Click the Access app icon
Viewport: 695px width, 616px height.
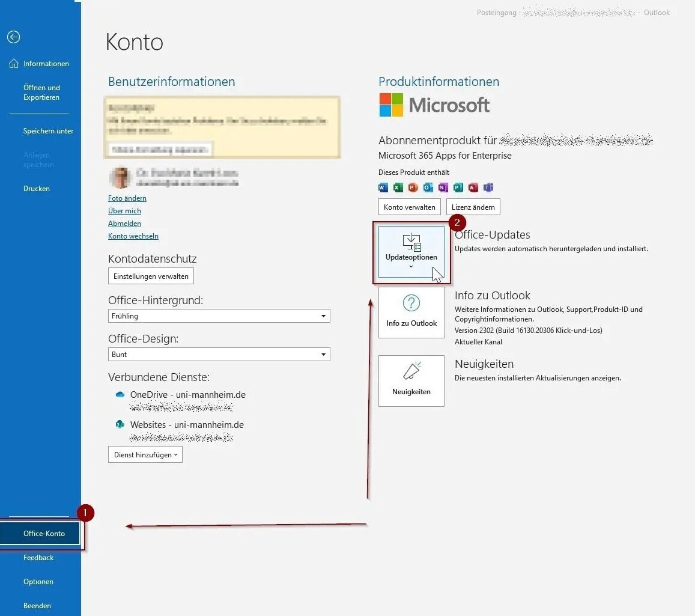(473, 188)
